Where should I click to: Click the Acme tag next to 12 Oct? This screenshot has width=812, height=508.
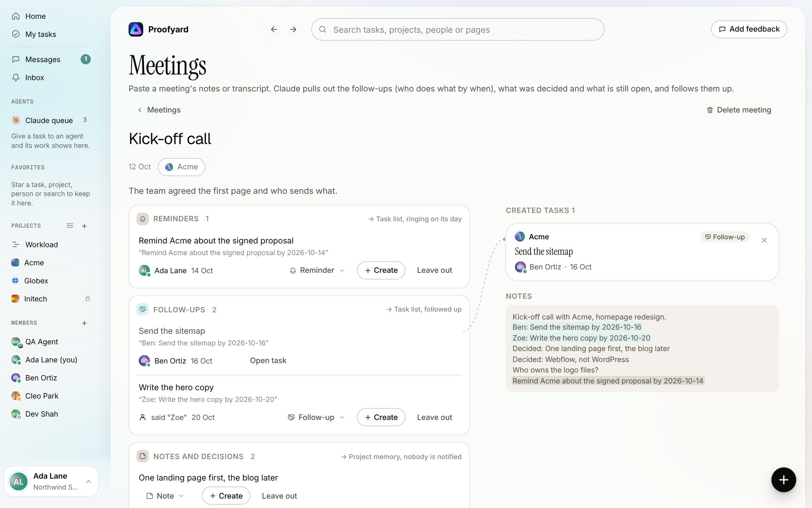pos(182,167)
